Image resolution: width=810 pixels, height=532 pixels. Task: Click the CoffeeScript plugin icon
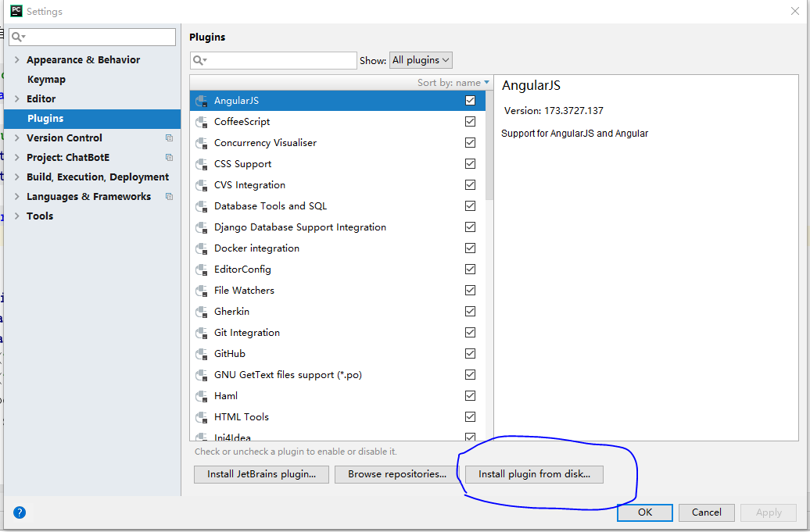(202, 122)
